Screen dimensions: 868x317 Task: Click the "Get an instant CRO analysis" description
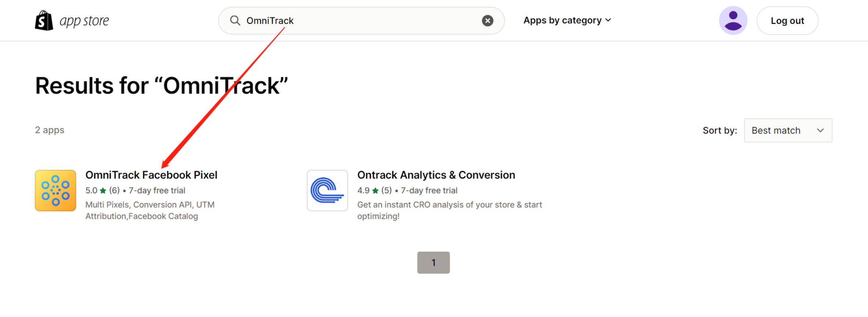tap(449, 210)
